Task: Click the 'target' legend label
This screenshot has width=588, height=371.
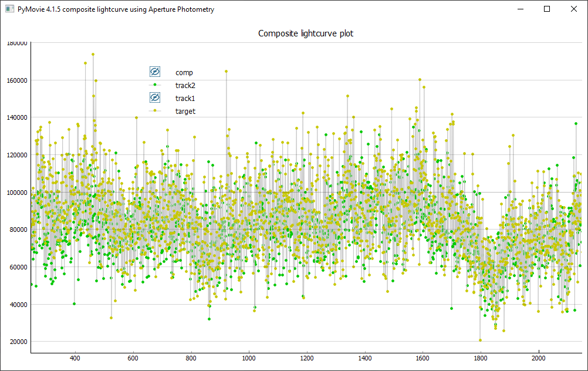Action: click(185, 111)
